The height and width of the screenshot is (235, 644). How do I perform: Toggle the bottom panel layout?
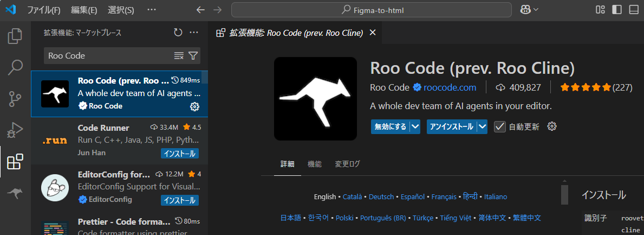[633, 10]
